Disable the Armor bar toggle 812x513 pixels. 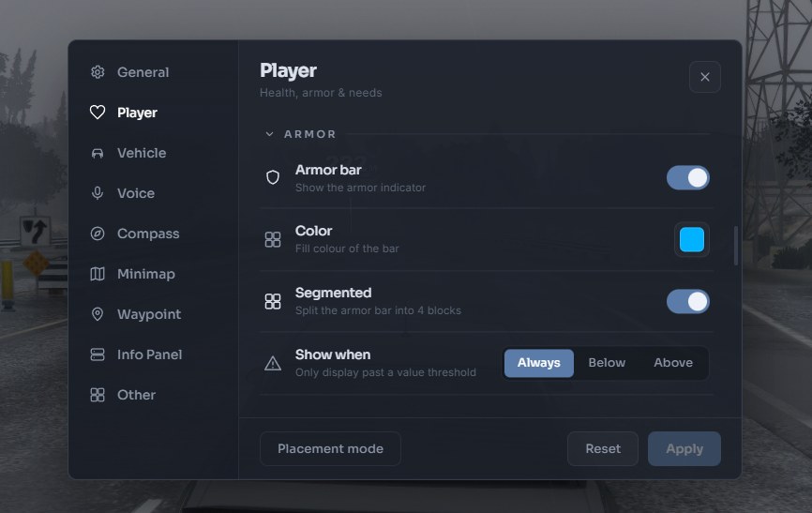click(687, 178)
